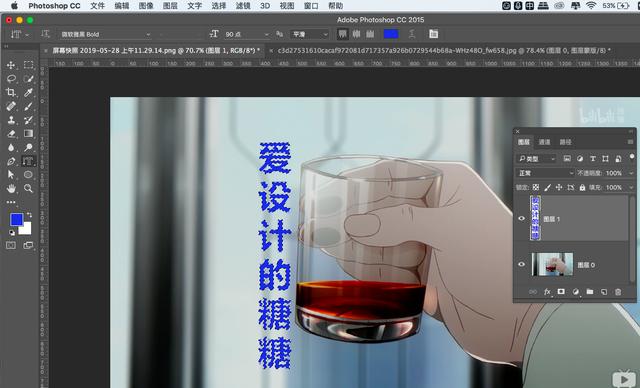Select the Quick Selection tool
640x388 pixels.
coord(28,79)
